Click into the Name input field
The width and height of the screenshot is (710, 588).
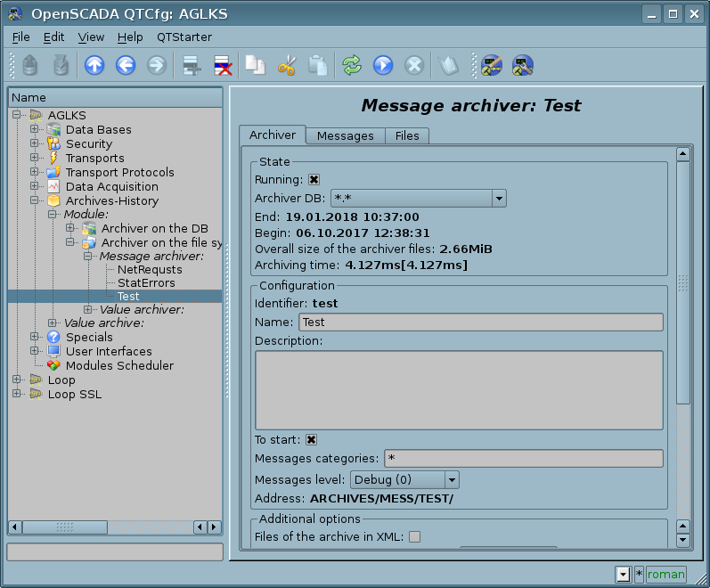click(481, 323)
